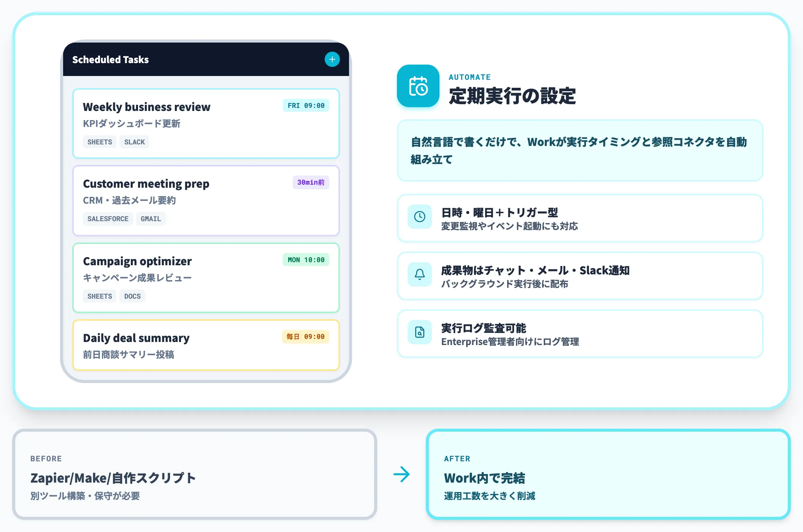This screenshot has width=803, height=532.
Task: Click 変更監視やイベント起動にも対応 text
Action: [x=509, y=226]
